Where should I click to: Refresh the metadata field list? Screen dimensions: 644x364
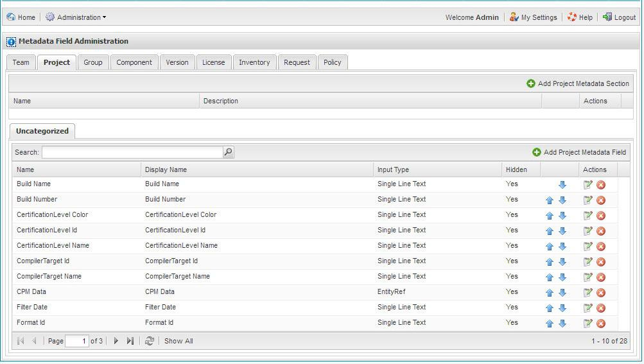tap(150, 341)
